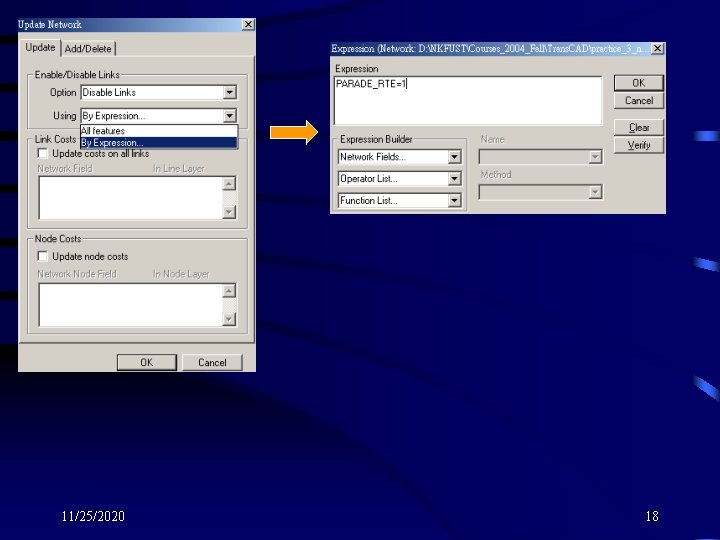
Task: Confirm the expression with OK
Action: pyautogui.click(x=639, y=83)
